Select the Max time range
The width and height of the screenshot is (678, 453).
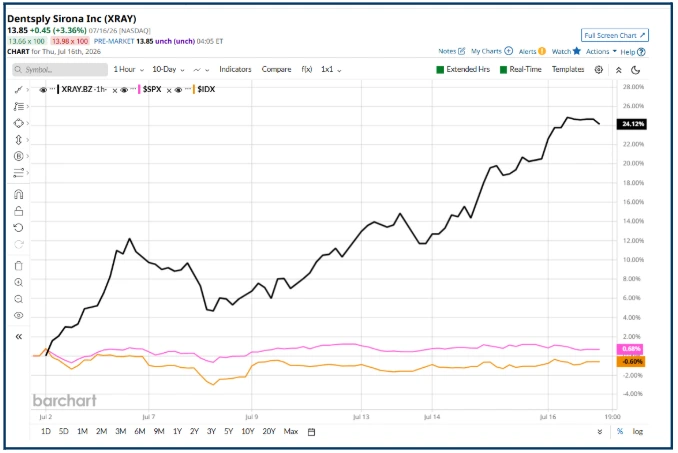[291, 431]
